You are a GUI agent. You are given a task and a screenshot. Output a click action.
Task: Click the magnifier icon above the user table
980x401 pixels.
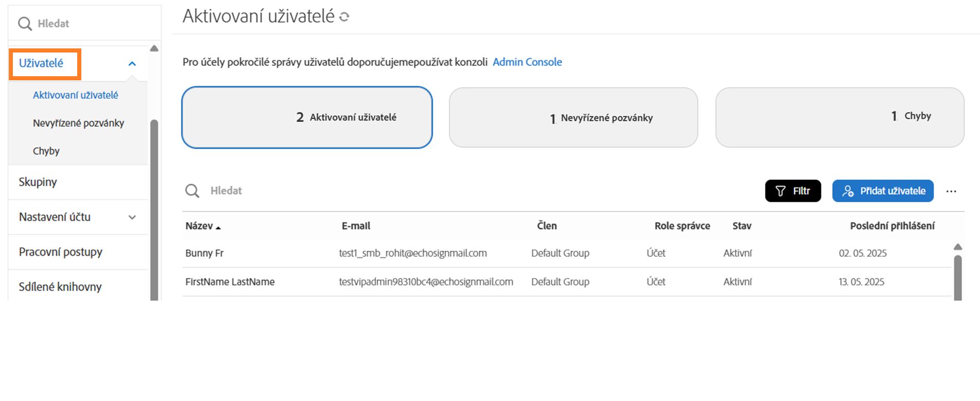(x=192, y=191)
